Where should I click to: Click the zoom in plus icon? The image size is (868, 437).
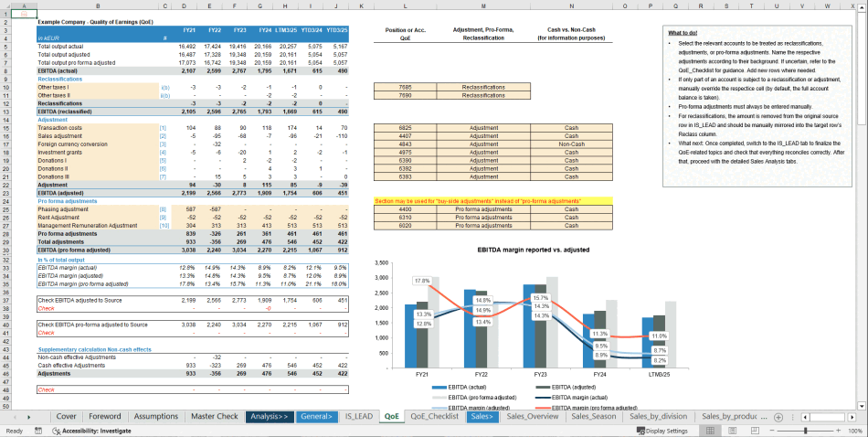(x=840, y=431)
